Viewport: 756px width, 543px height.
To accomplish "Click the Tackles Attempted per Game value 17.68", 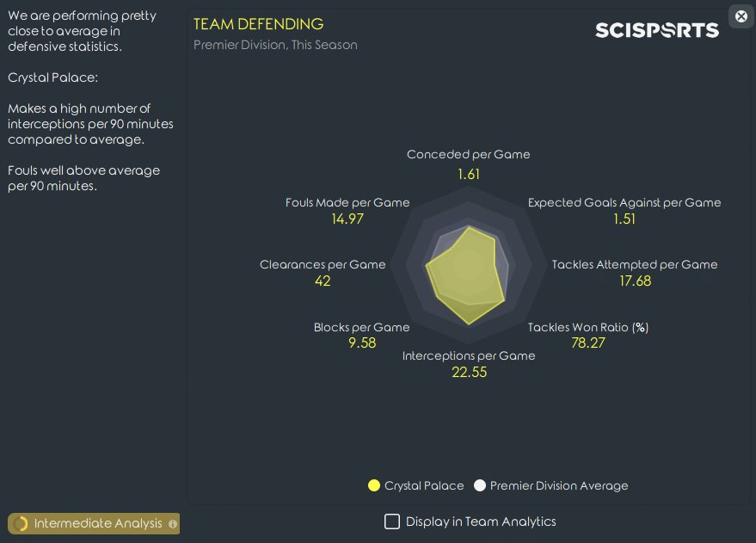I will [x=635, y=281].
